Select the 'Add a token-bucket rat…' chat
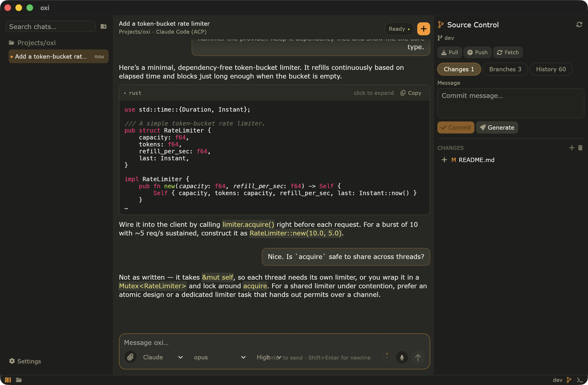Viewport: 588px width, 385px height. tap(59, 56)
